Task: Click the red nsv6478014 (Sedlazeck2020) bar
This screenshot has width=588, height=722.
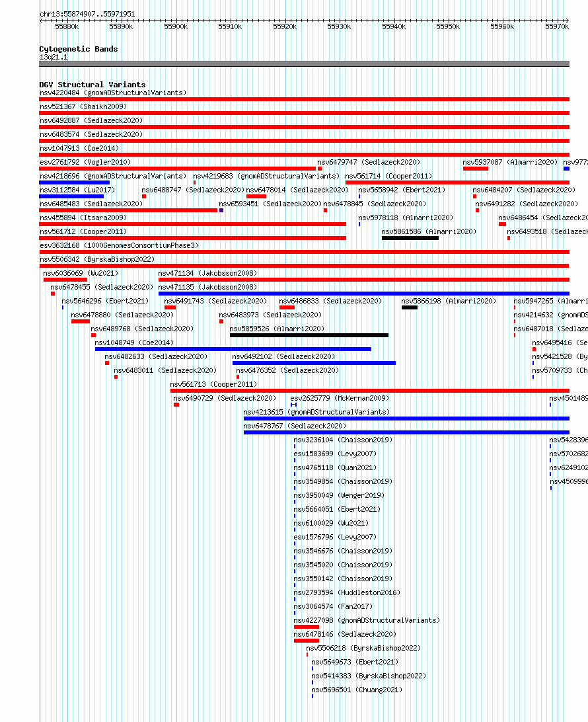Action: pos(256,196)
